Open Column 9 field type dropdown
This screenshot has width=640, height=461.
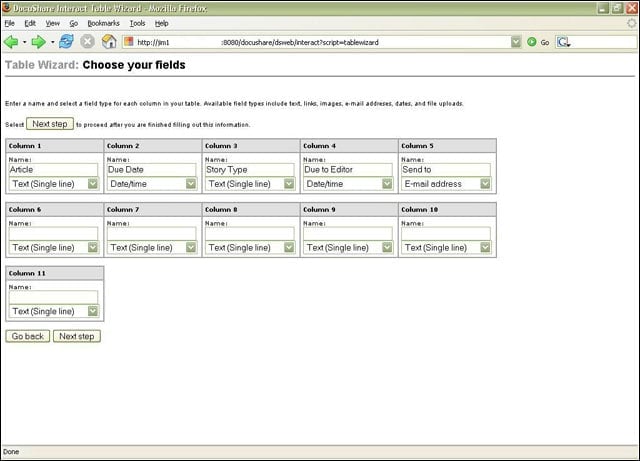[348, 247]
